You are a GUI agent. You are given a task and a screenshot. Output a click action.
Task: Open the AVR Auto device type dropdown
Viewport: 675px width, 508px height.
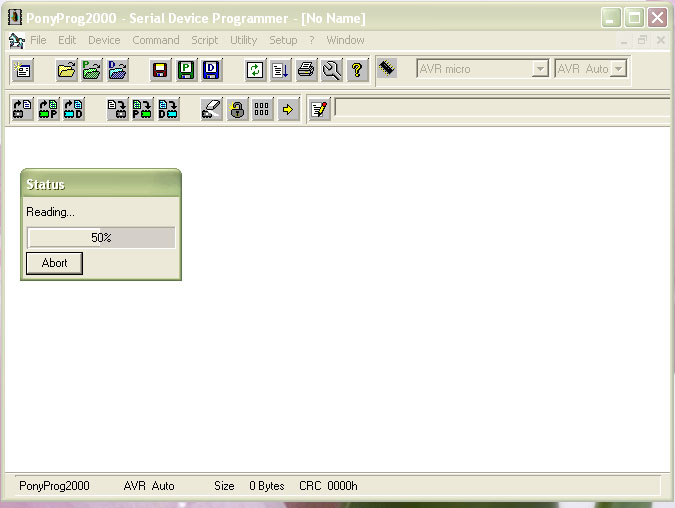coord(591,69)
